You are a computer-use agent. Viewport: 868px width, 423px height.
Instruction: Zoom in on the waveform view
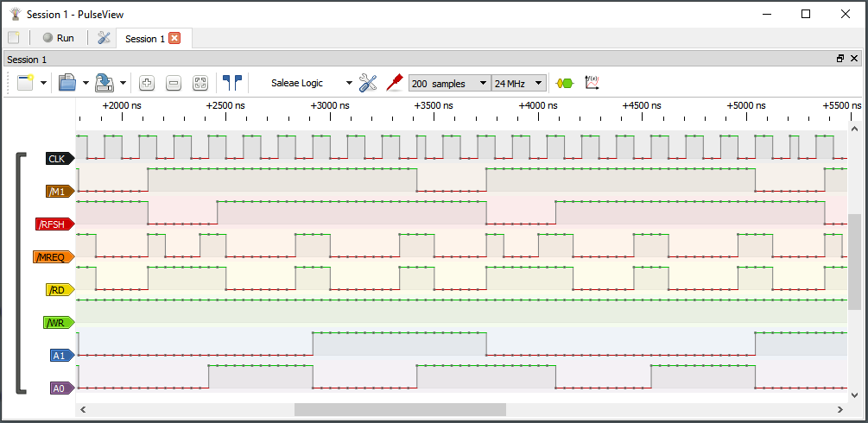(146, 84)
